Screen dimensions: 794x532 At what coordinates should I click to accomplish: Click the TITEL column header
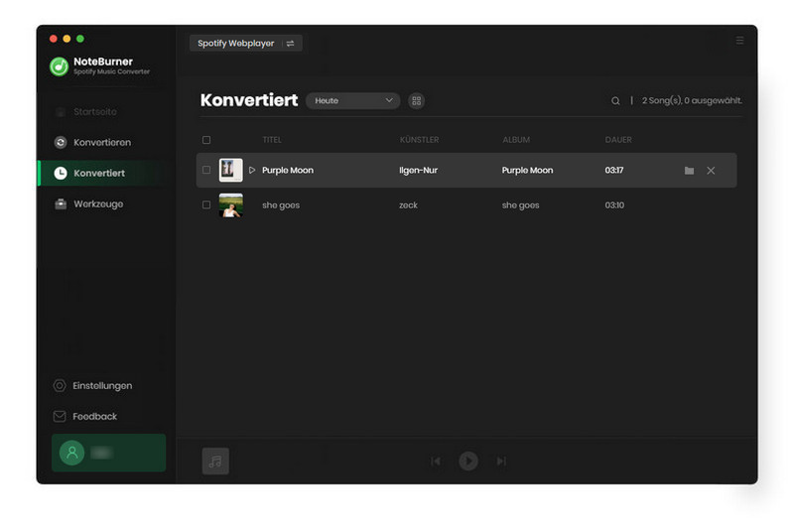pos(272,140)
